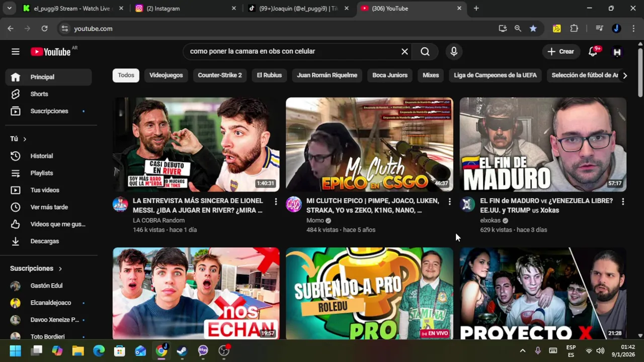
Task: Select the Videojuegos filter chip
Action: pyautogui.click(x=166, y=75)
